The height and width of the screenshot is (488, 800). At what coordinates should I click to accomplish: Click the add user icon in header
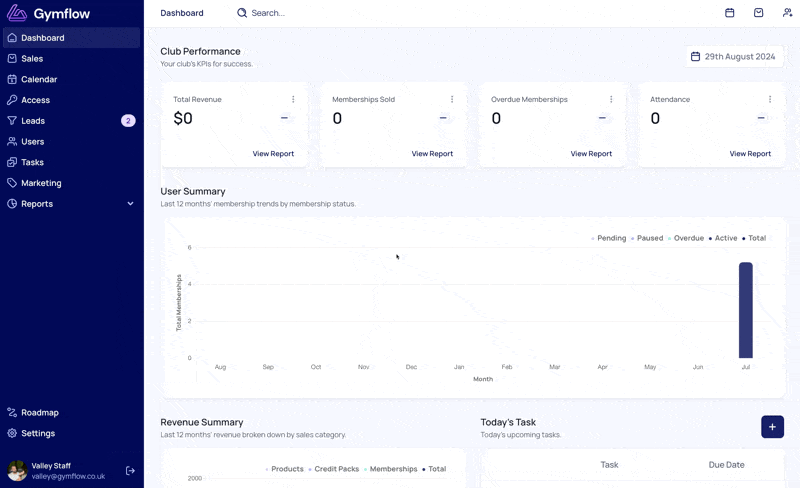pos(787,13)
